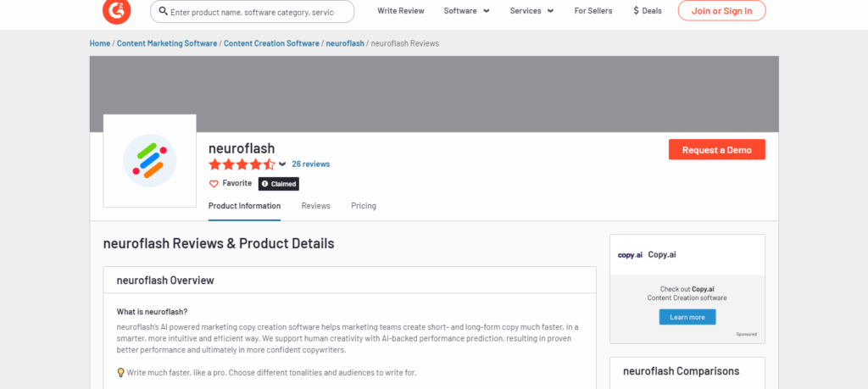
Task: Click the neuroflash product logo
Action: coord(149,160)
